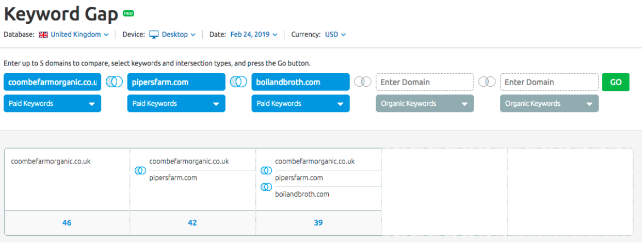Open Paid Keywords dropdown under boilandbroth.com
Screen dimensions: 644x244
[300, 103]
